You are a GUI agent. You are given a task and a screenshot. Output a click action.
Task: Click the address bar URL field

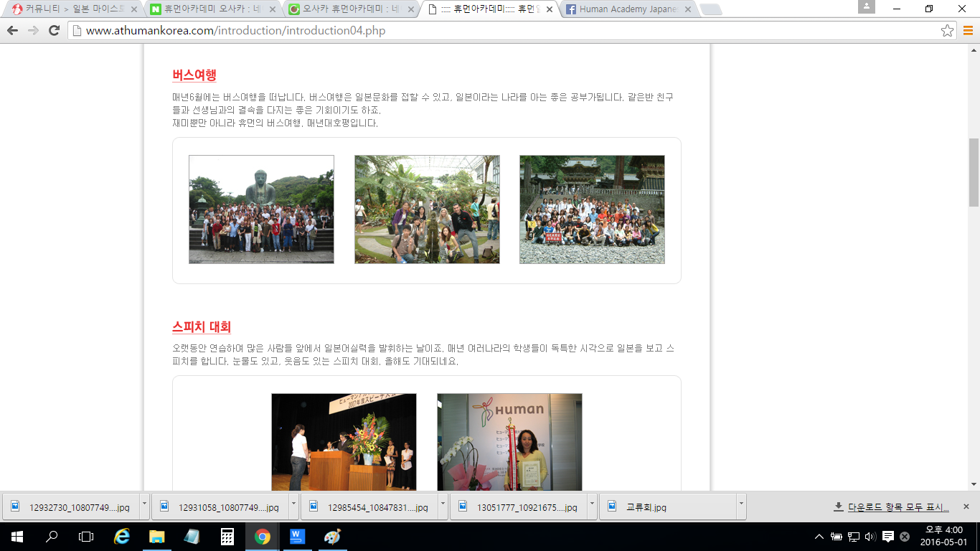point(502,31)
